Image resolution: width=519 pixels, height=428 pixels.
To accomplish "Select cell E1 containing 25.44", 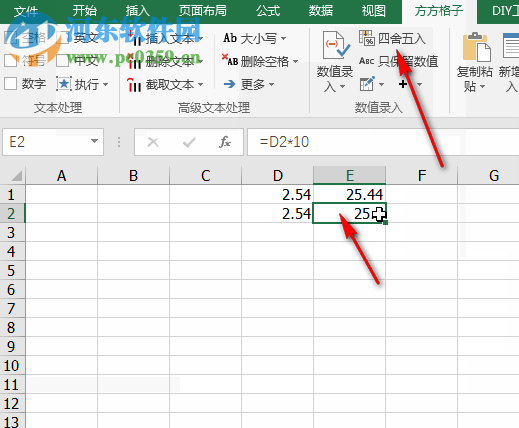I will click(349, 194).
